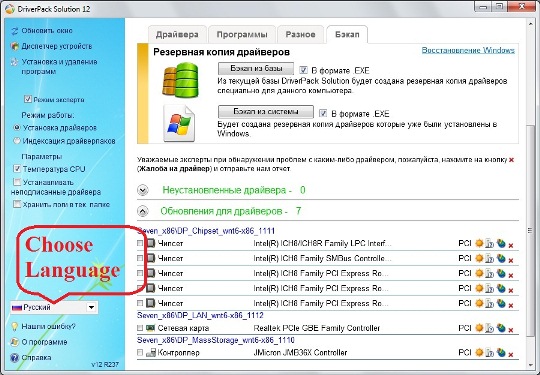540x375 pixels.
Task: Toggle .EXE format checkbox beside Бэкап из базы
Action: point(303,70)
